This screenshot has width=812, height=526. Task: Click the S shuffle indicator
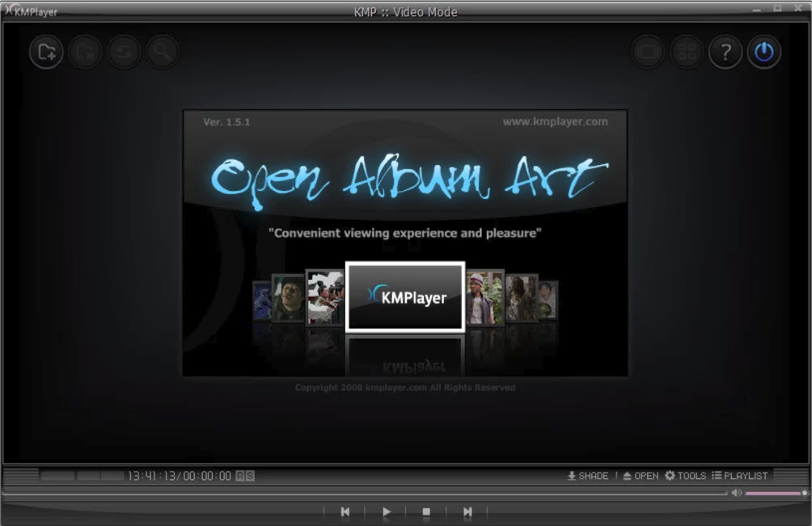click(250, 476)
